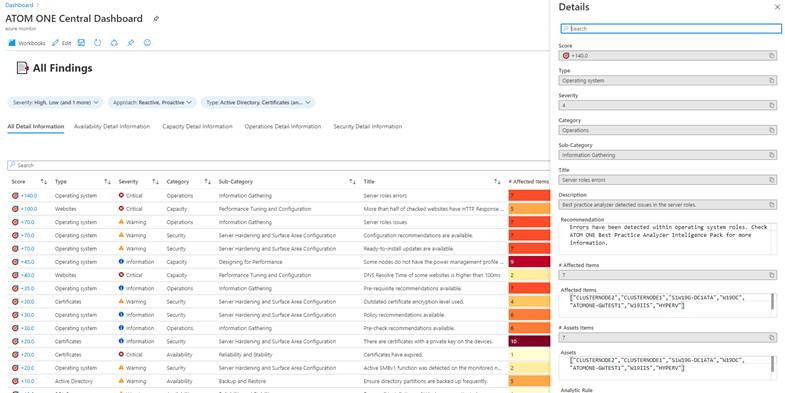Select 'Backup and Restore' cell
Screen dimensions: 785x393
point(242,381)
